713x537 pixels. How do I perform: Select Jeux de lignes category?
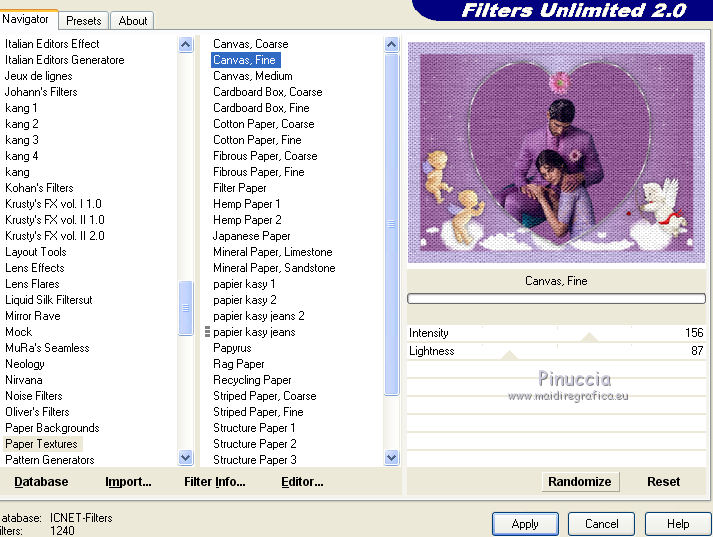[39, 76]
